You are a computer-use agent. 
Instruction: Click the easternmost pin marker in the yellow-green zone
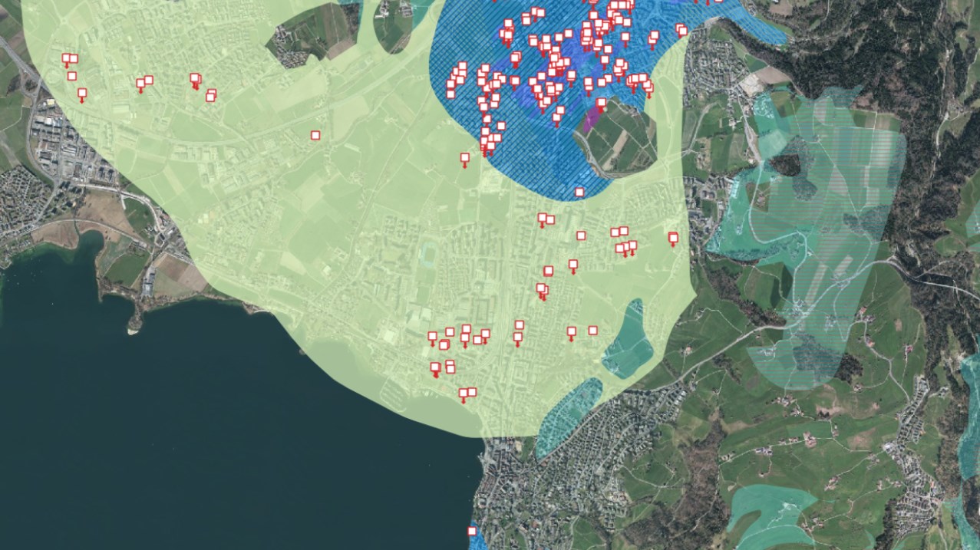pyautogui.click(x=673, y=238)
